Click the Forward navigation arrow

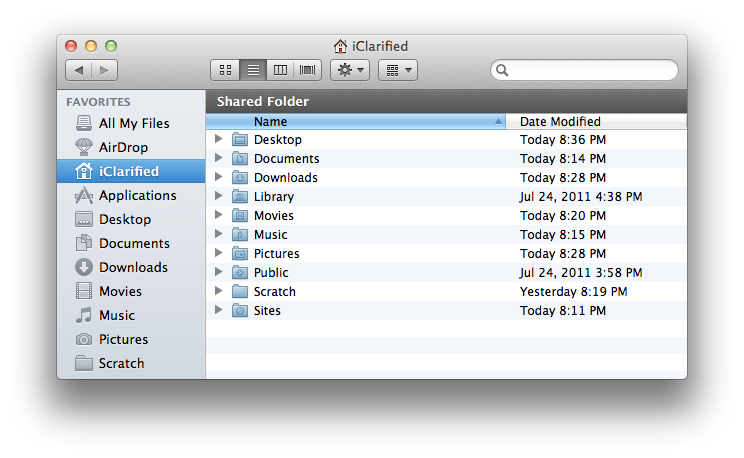104,70
